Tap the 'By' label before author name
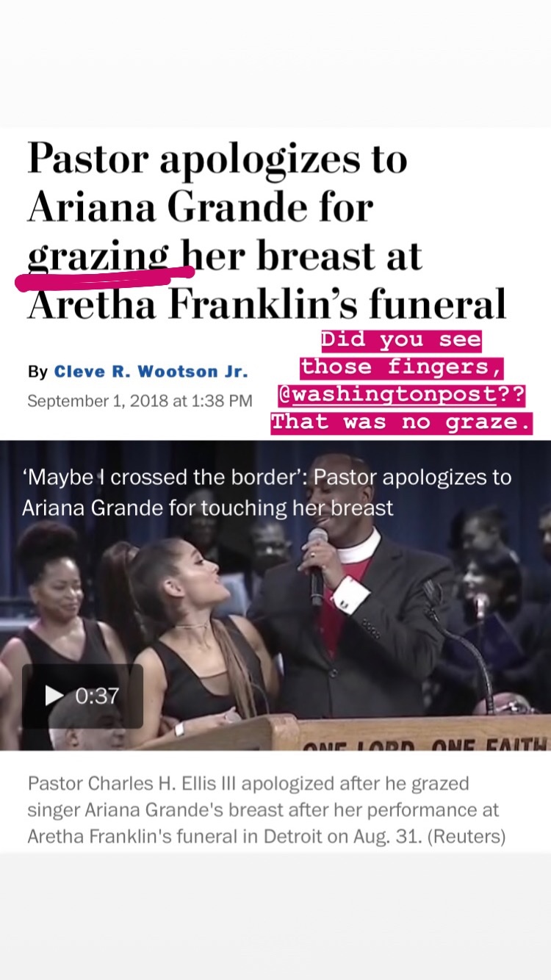Image resolution: width=551 pixels, height=980 pixels. click(37, 372)
